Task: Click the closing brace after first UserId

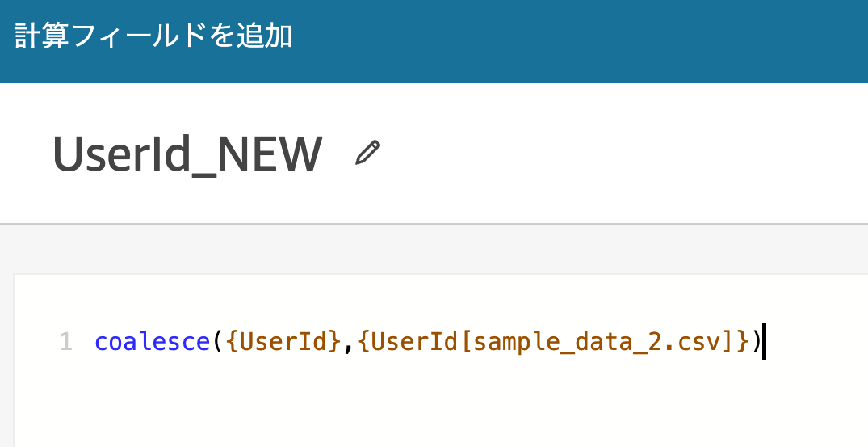Action: [337, 342]
